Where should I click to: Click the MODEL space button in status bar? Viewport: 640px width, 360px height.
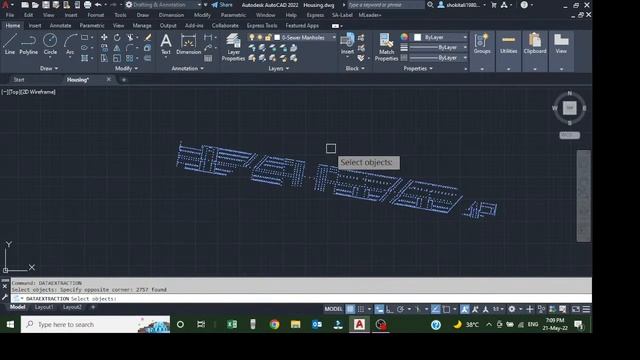pyautogui.click(x=333, y=309)
